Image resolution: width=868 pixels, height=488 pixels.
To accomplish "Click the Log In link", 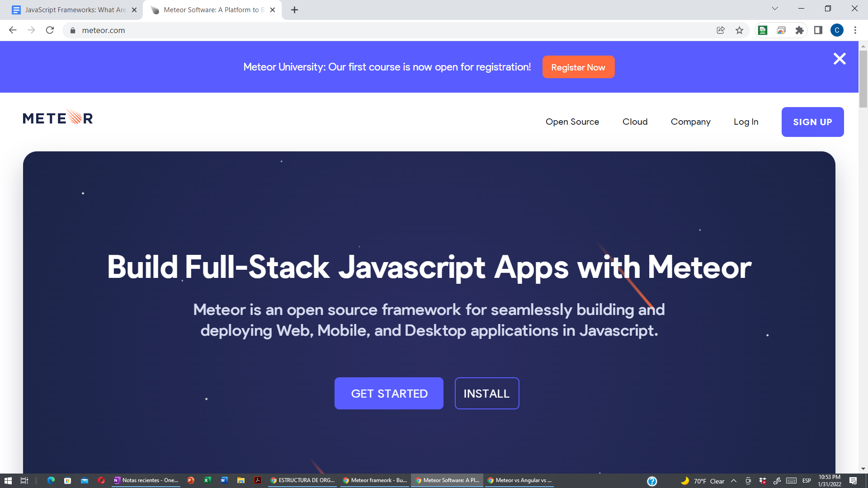I will 746,122.
